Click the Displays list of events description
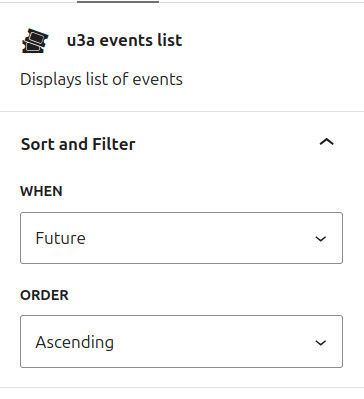 [101, 79]
